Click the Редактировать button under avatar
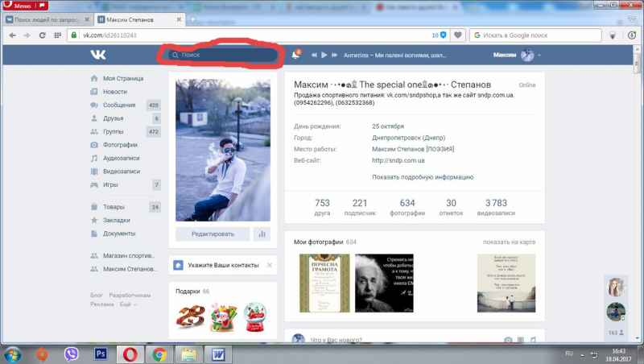 pos(213,234)
